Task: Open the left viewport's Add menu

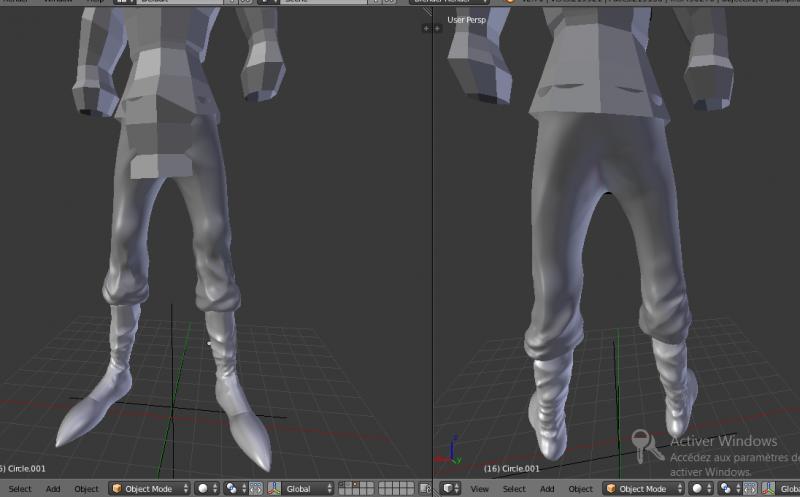Action: pos(53,489)
